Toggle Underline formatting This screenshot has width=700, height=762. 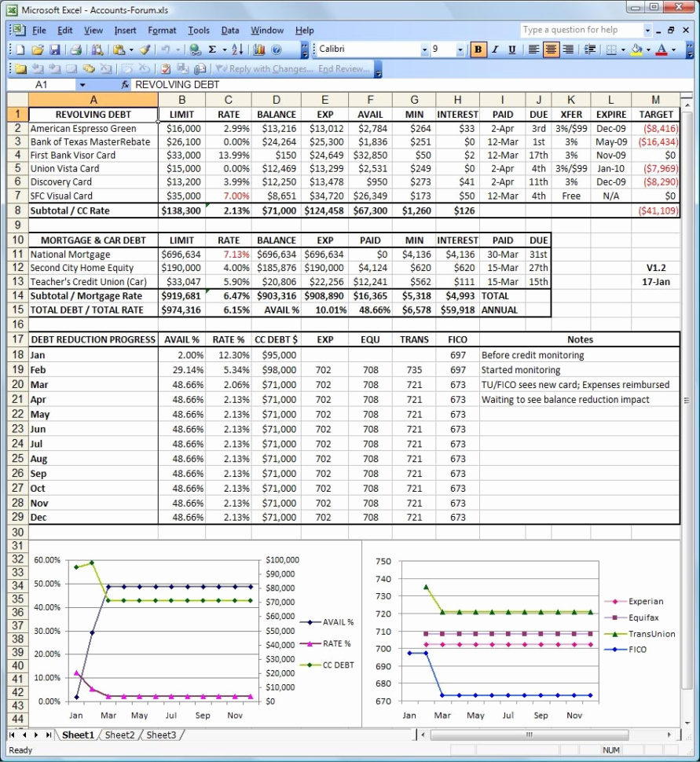click(511, 49)
